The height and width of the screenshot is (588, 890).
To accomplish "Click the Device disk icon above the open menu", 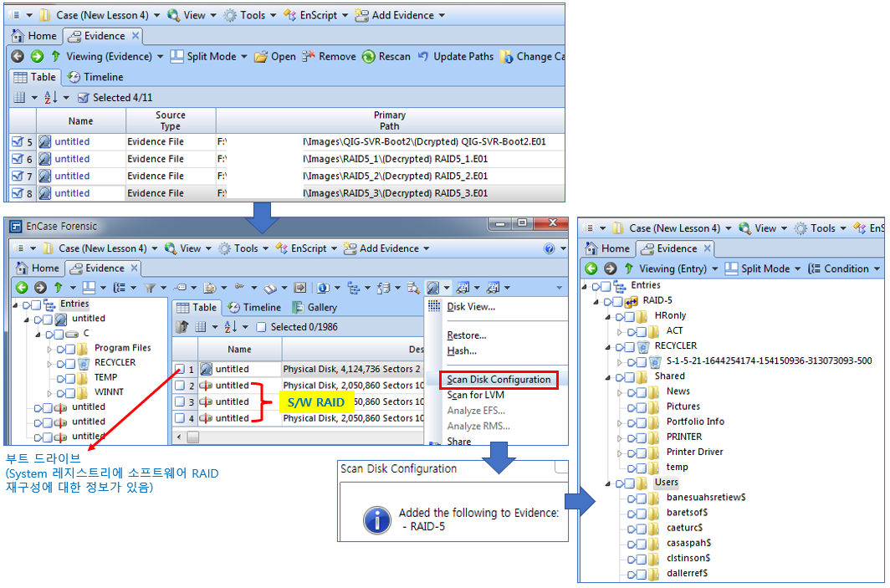I will click(x=433, y=288).
